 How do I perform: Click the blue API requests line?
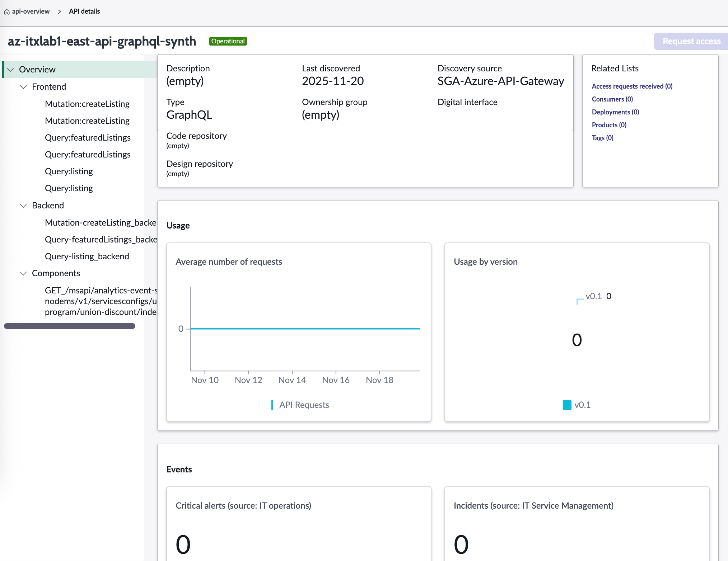pos(305,329)
